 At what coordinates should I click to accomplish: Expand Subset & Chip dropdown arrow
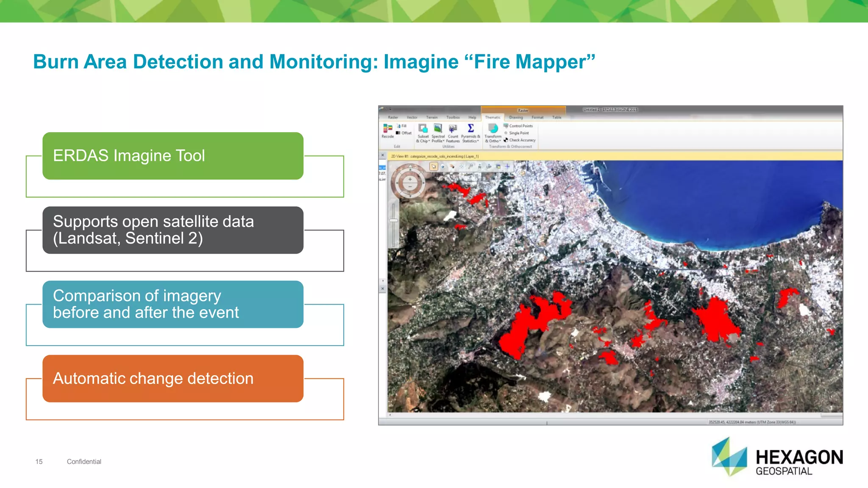click(429, 141)
